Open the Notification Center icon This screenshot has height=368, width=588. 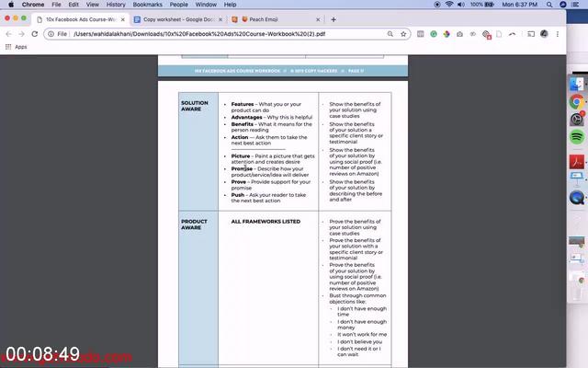pyautogui.click(x=576, y=5)
